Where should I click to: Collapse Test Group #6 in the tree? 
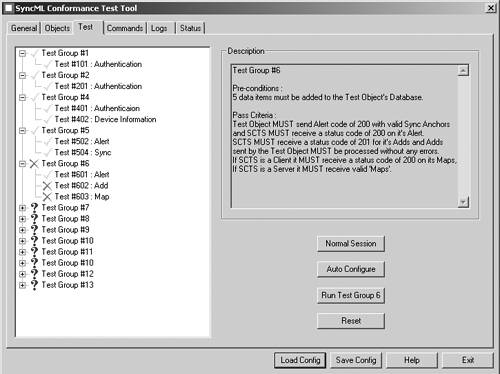(x=22, y=164)
